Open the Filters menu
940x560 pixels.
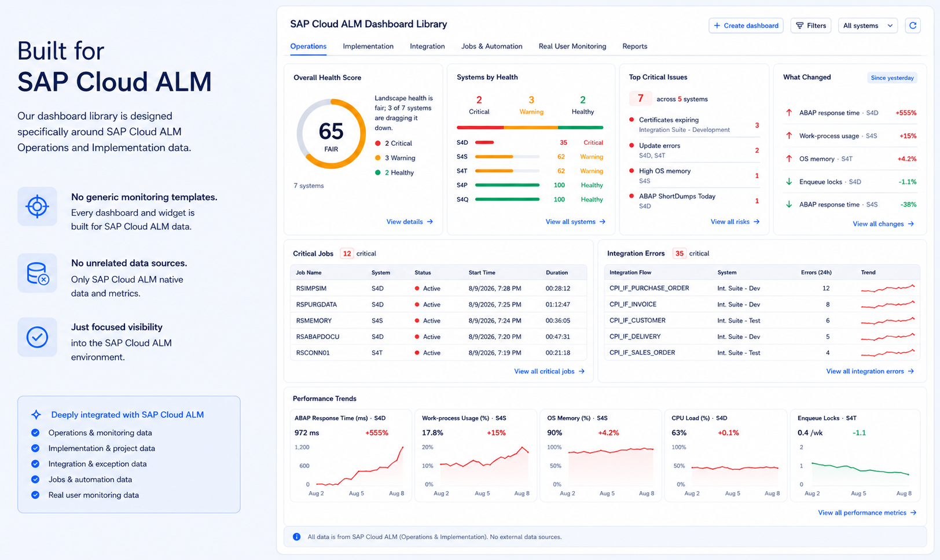tap(811, 25)
